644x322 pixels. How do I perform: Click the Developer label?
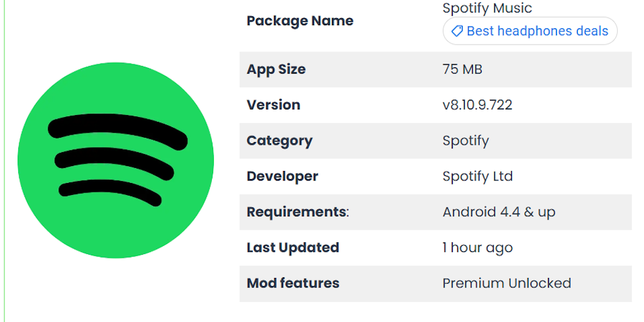pyautogui.click(x=282, y=177)
